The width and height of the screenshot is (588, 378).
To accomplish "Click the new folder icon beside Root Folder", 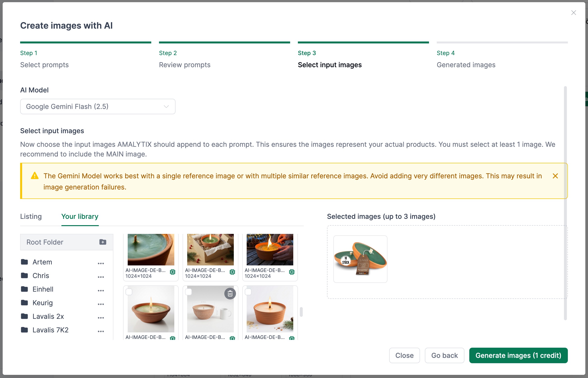I will pyautogui.click(x=103, y=242).
